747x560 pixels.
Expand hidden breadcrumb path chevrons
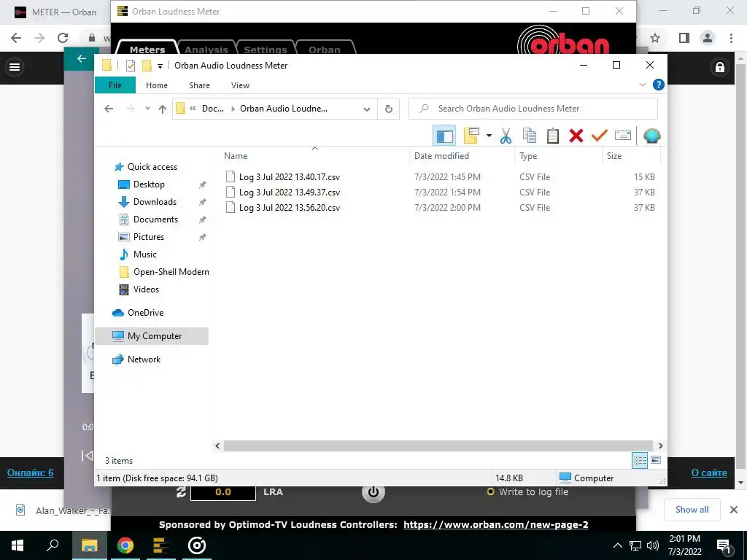193,109
